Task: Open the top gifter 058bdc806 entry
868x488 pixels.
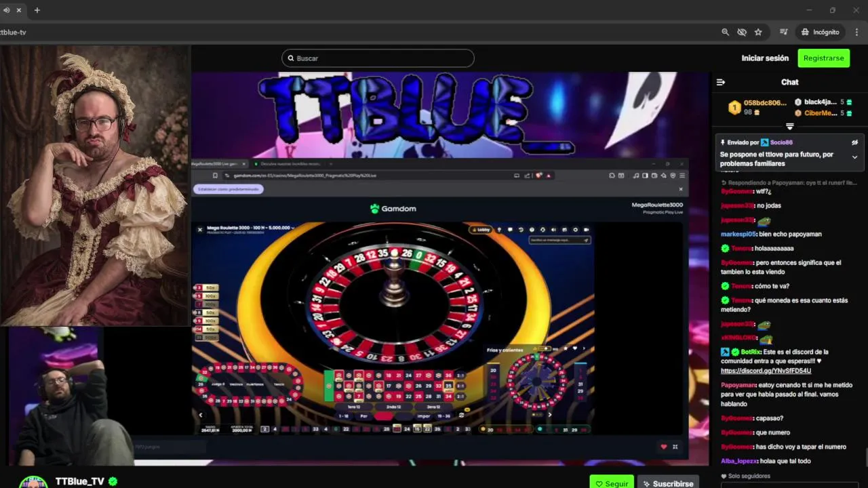Action: click(x=757, y=107)
